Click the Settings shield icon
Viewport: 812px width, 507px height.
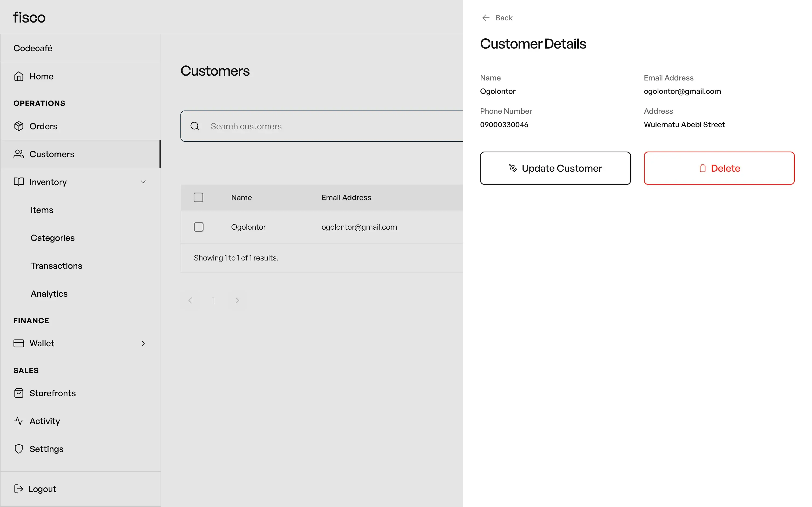(19, 449)
